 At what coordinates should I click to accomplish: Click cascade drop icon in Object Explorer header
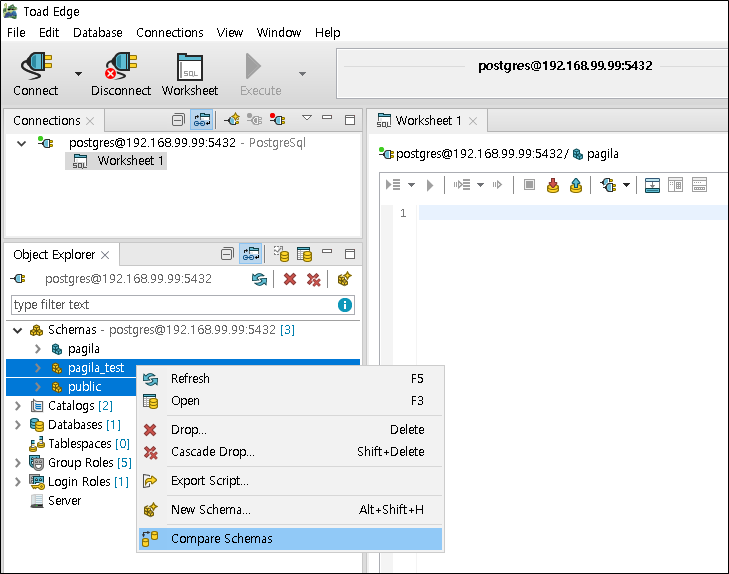[x=314, y=279]
